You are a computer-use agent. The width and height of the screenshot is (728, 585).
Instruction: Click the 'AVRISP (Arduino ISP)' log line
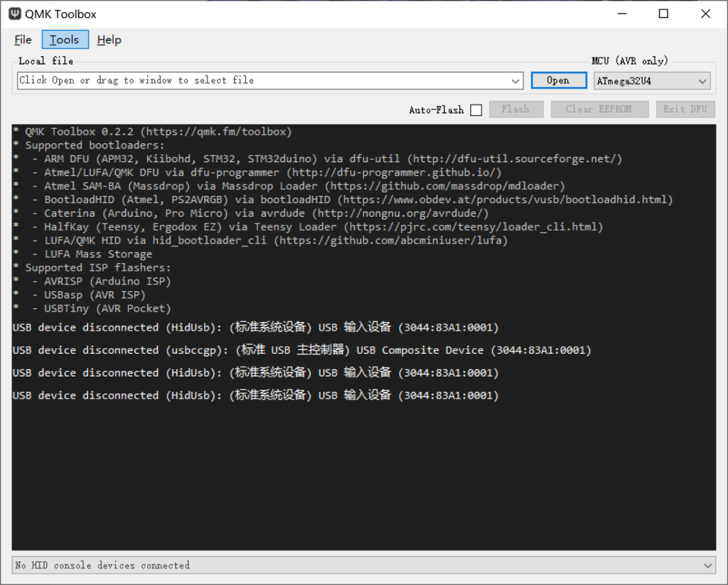click(92, 281)
